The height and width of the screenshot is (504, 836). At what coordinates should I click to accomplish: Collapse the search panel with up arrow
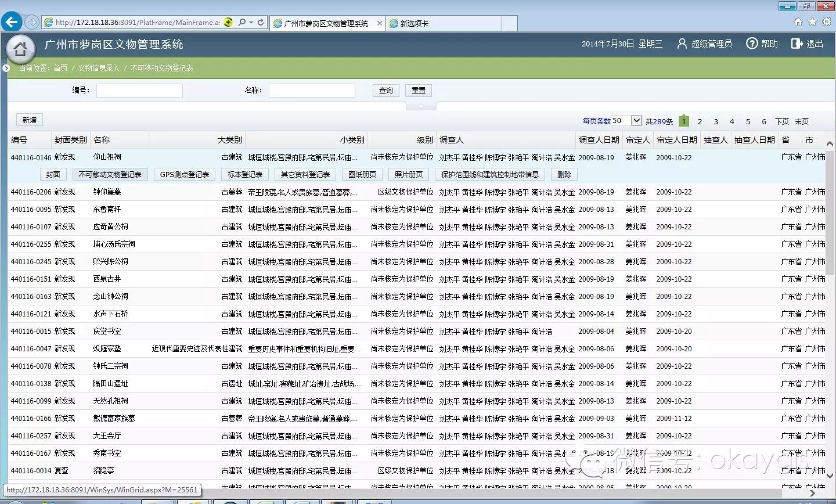pos(421,106)
